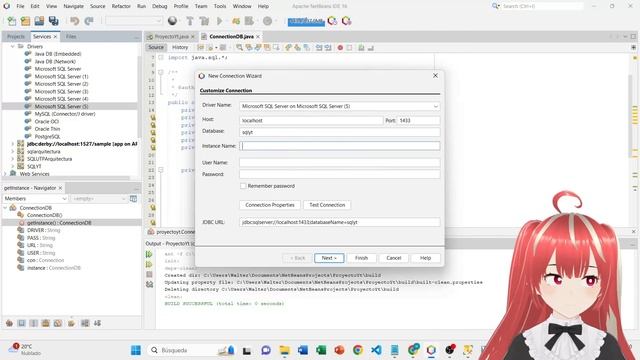640x360 pixels.
Task: Click the Build Project hammer icon
Action: pyautogui.click(x=190, y=21)
